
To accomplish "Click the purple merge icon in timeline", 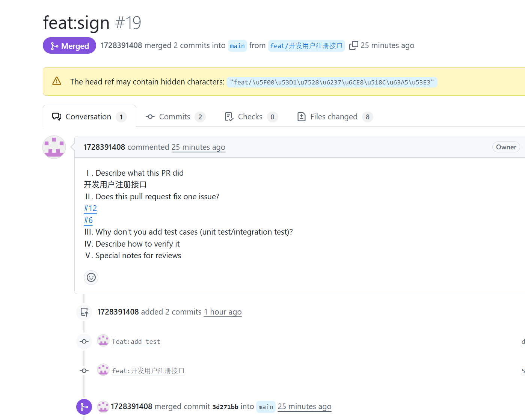I will [x=84, y=407].
